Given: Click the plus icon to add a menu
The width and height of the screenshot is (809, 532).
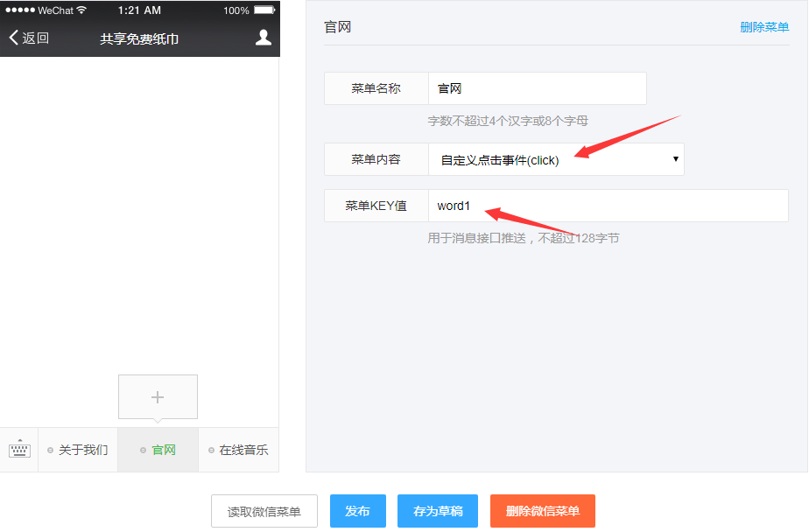Looking at the screenshot, I should point(158,396).
